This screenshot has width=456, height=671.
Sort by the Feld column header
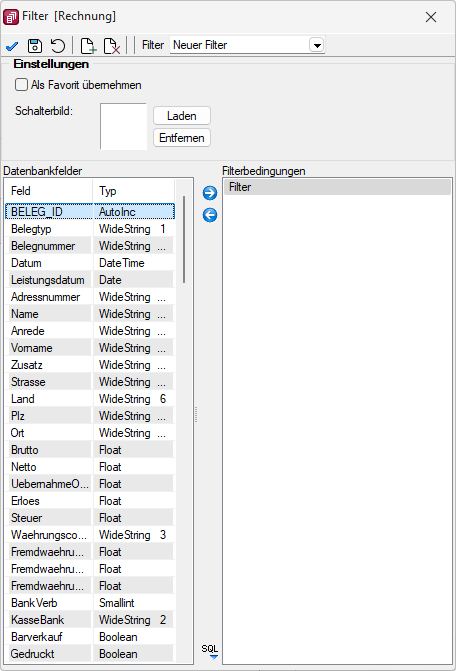tap(49, 191)
